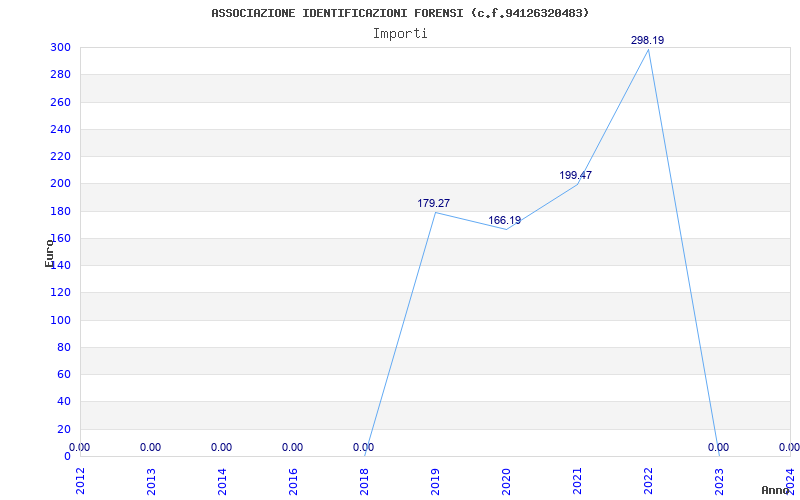Click the 2018 x-axis year label

[364, 481]
